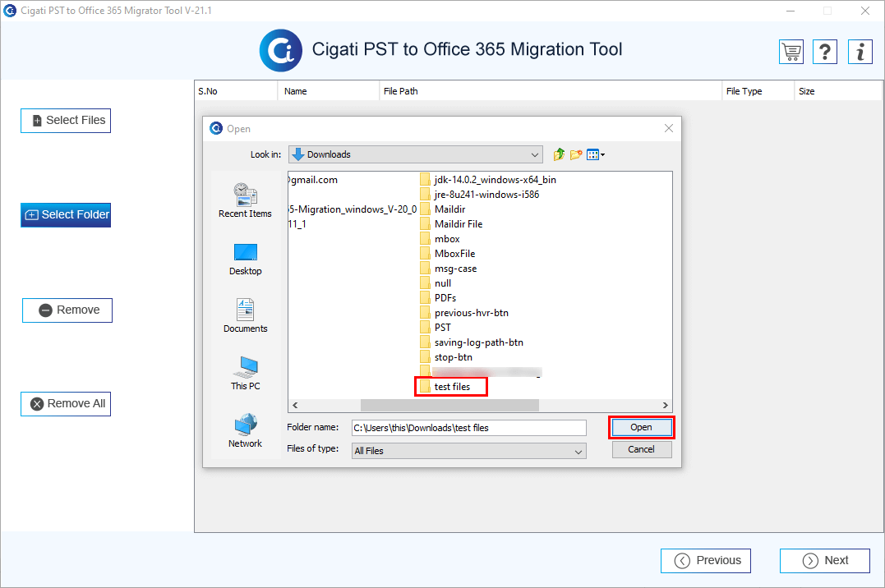Select the previous-hvr-btn folder

pyautogui.click(x=464, y=313)
